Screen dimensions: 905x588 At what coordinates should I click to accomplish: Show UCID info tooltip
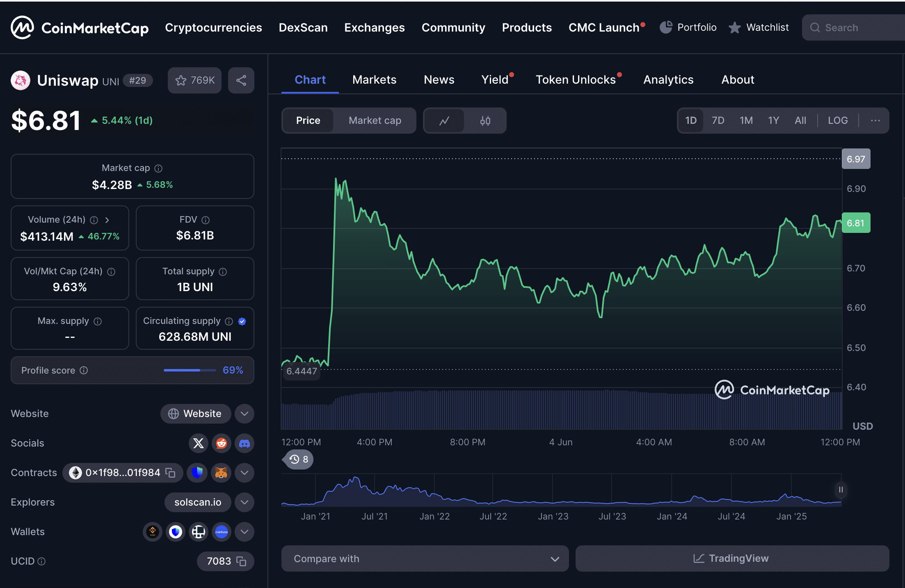41,561
